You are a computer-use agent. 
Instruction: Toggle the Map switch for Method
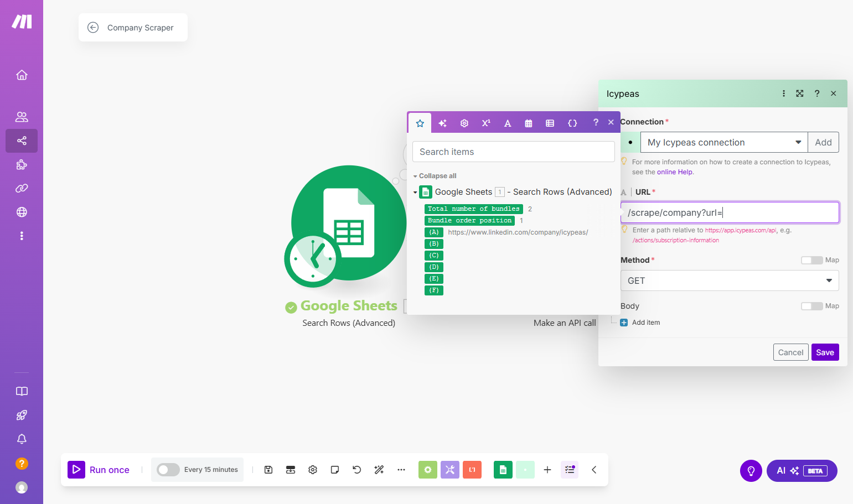811,260
